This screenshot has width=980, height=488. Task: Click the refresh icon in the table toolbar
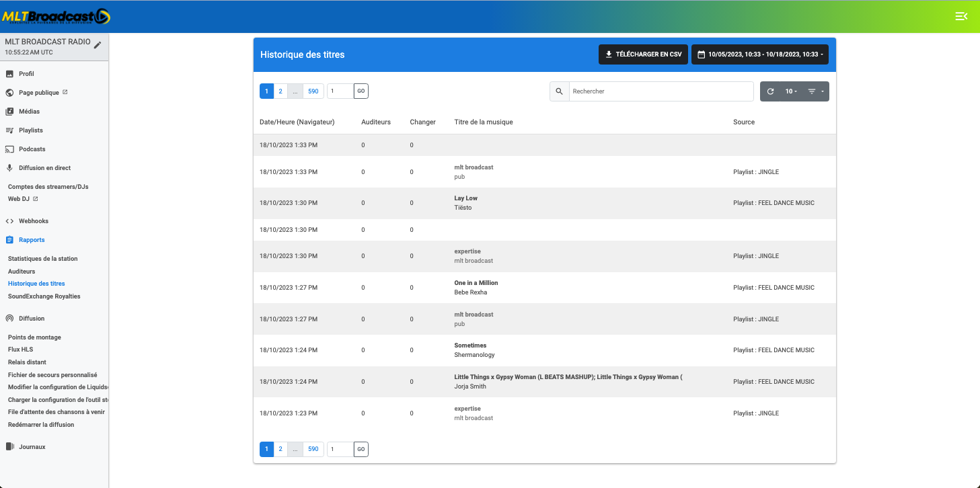click(771, 91)
